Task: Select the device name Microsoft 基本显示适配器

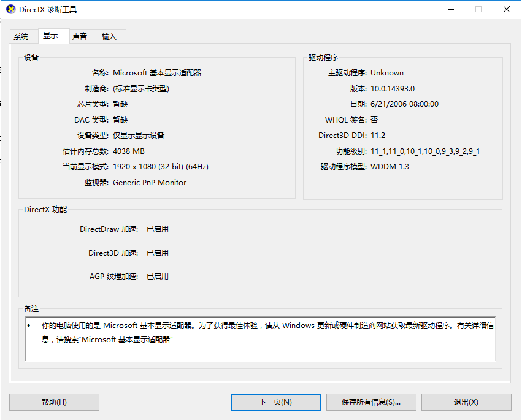Action: [x=157, y=73]
